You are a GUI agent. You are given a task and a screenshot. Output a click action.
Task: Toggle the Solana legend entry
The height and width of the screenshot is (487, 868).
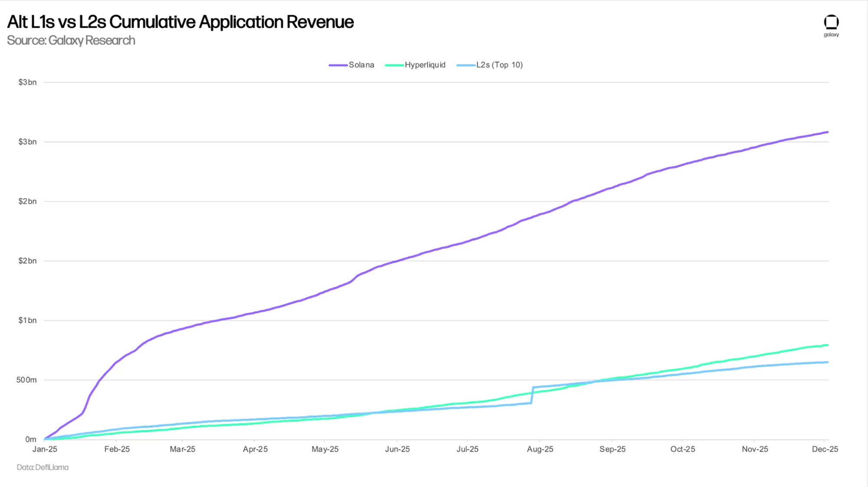click(x=361, y=65)
